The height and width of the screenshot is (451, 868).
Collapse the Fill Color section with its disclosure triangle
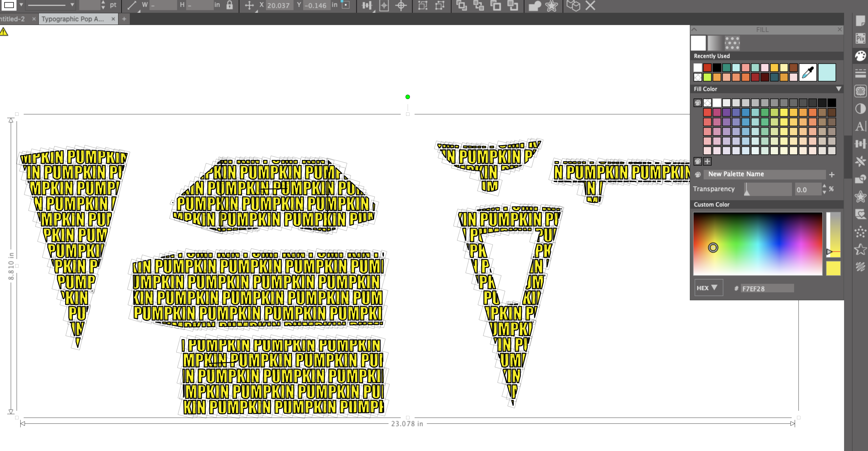click(839, 89)
